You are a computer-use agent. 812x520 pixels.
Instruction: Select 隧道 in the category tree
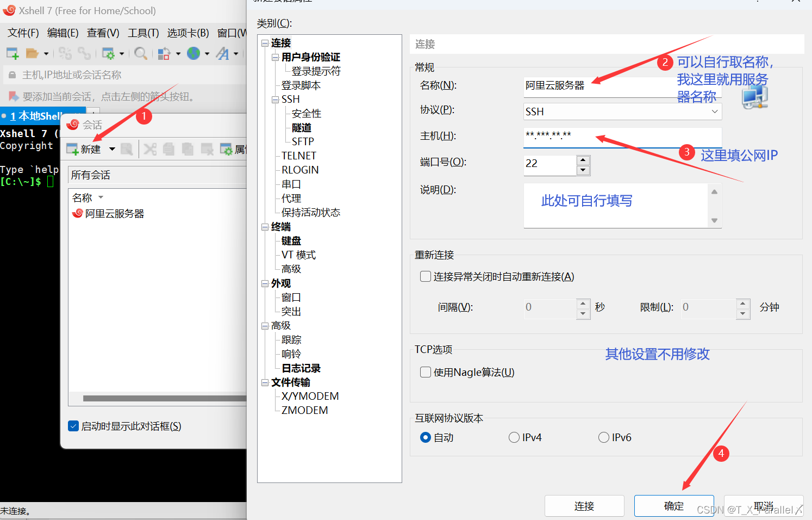(302, 128)
